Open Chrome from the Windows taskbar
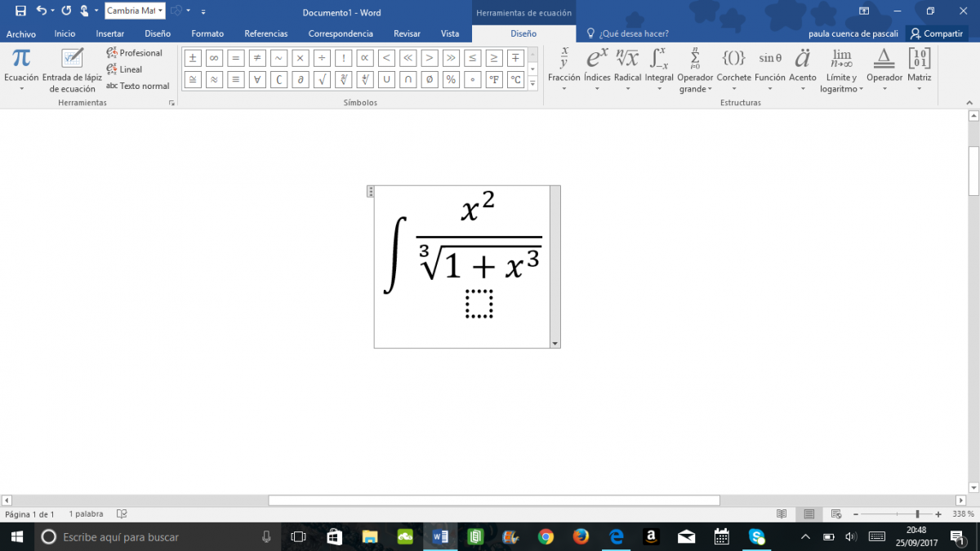Viewport: 980px width, 551px height. tap(546, 536)
